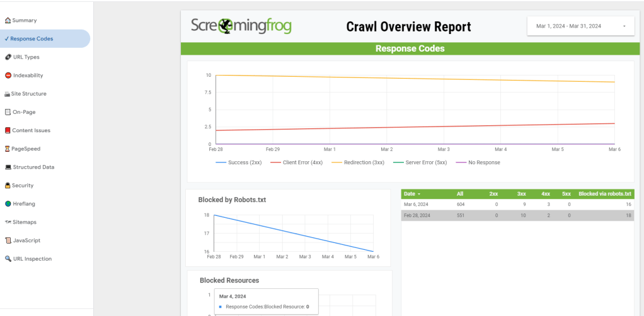Open the Structured Data page
Viewport: 644px width, 316px height.
[33, 167]
